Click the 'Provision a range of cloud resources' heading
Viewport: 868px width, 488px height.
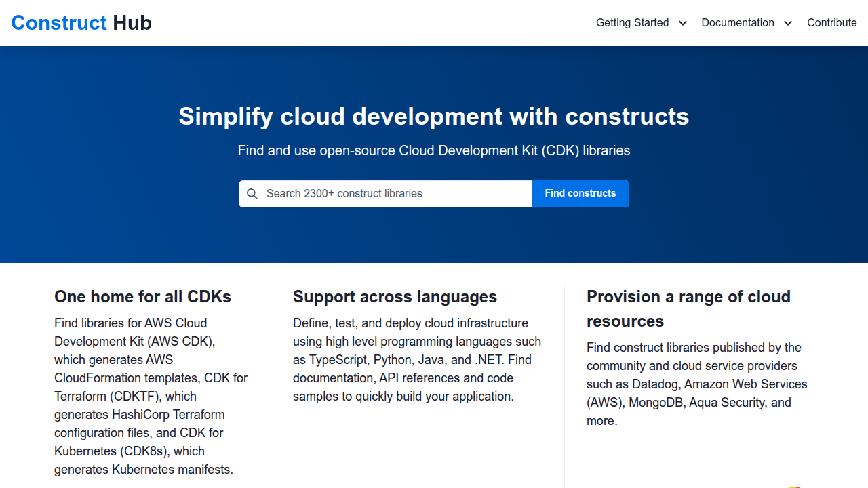click(688, 309)
